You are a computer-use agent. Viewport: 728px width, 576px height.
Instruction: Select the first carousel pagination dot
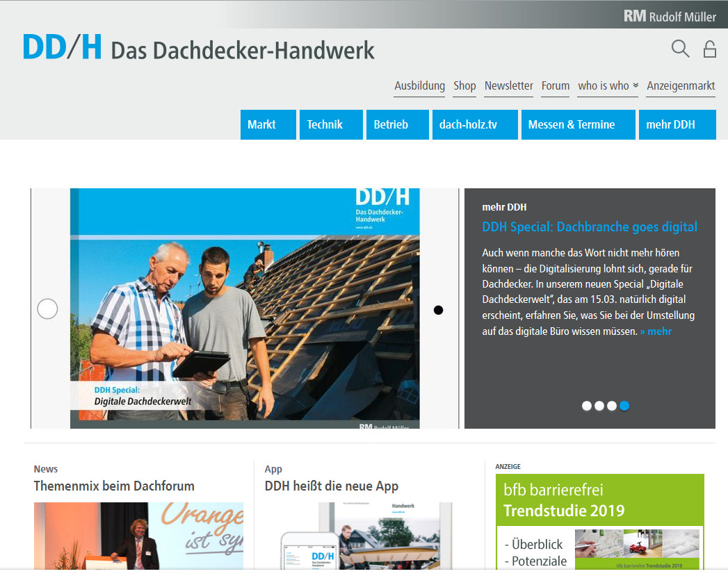pos(587,406)
